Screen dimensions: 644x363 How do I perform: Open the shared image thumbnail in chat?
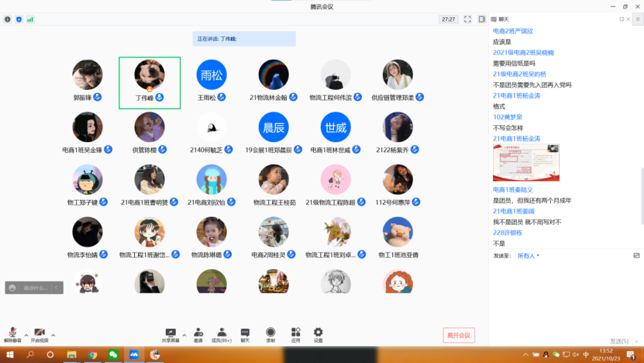pos(526,162)
